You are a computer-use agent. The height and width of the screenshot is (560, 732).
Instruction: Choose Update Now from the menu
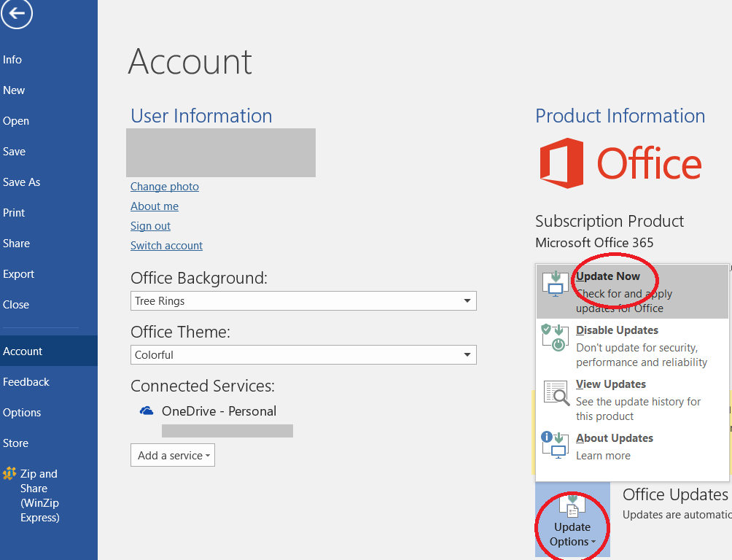pos(632,292)
